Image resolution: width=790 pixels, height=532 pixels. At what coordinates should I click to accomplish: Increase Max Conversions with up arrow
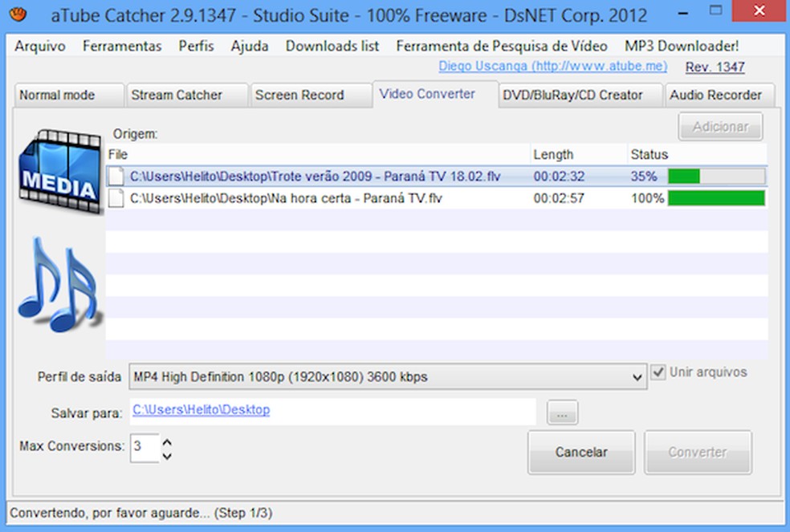coord(167,442)
